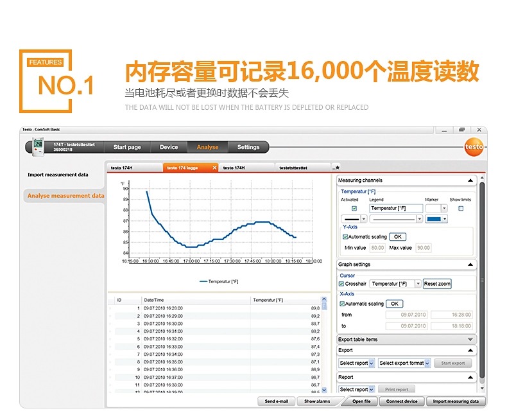
Task: Open the Marker dropdown
Action: [444, 208]
